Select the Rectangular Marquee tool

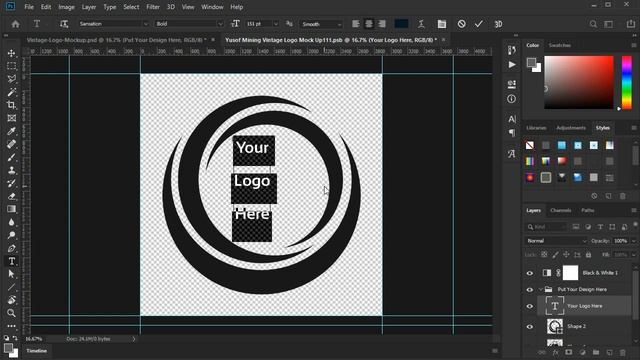(x=11, y=66)
